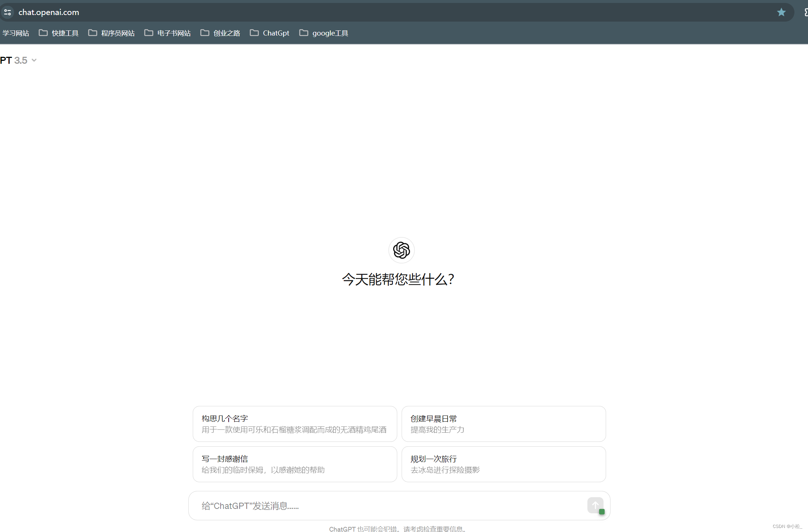Open the 快捷工具 bookmark folder

pyautogui.click(x=59, y=33)
